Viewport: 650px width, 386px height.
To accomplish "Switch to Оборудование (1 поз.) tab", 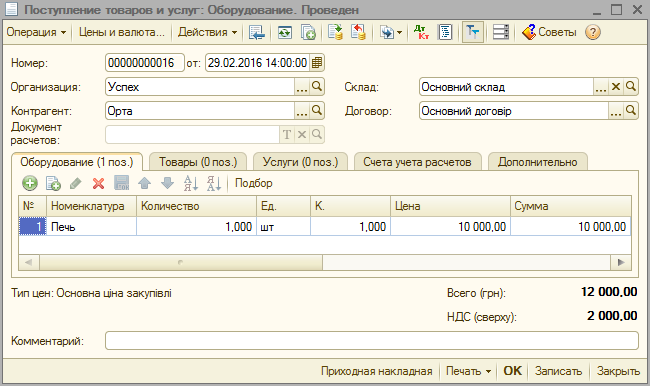I will pyautogui.click(x=77, y=162).
